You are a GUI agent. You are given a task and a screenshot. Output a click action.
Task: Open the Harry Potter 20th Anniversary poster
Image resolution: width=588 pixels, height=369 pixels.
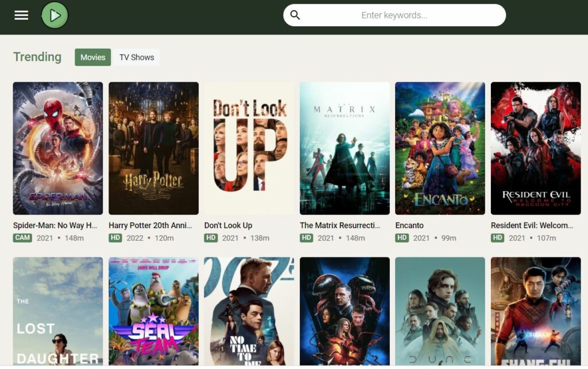point(153,148)
